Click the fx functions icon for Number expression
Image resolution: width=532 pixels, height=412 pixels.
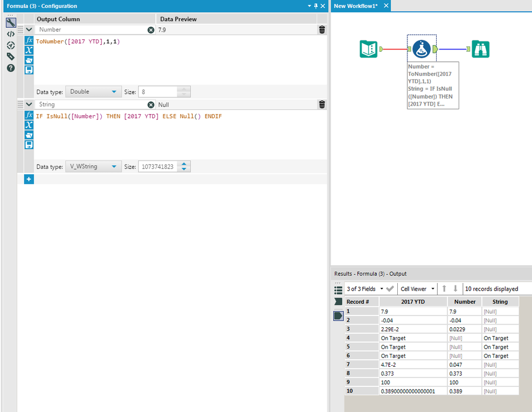click(x=29, y=40)
